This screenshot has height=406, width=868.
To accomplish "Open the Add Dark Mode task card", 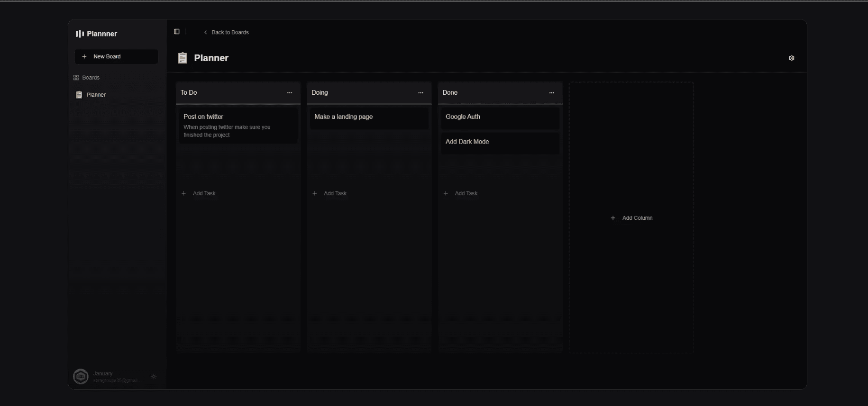I will pyautogui.click(x=500, y=142).
